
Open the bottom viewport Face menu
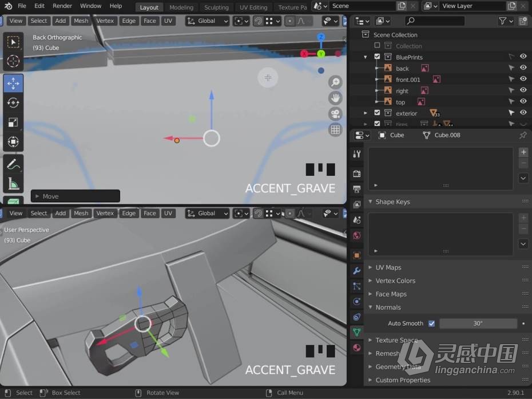coord(150,214)
